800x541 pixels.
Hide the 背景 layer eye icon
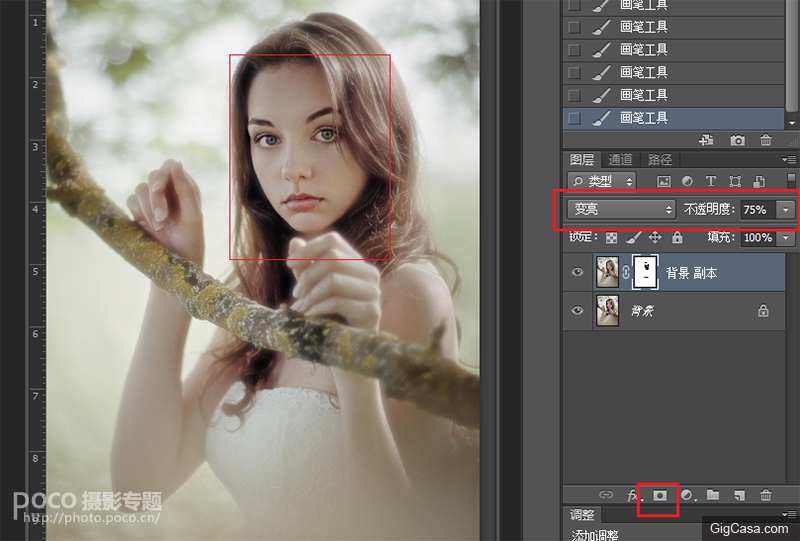point(578,310)
